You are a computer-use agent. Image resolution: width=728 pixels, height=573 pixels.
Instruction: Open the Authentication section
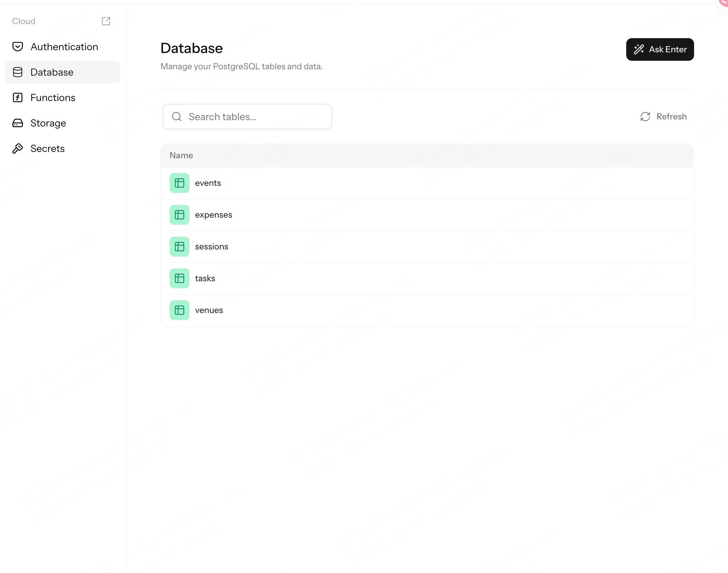coord(63,47)
